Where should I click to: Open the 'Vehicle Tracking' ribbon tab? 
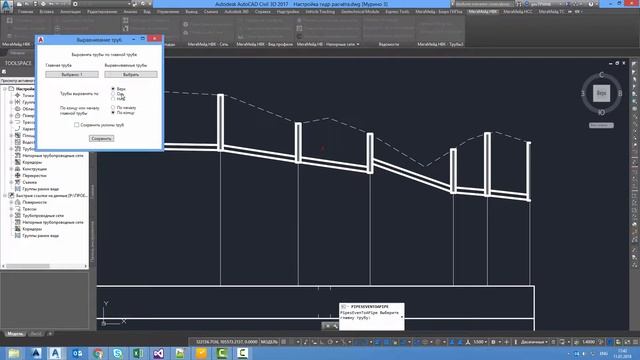tap(320, 12)
